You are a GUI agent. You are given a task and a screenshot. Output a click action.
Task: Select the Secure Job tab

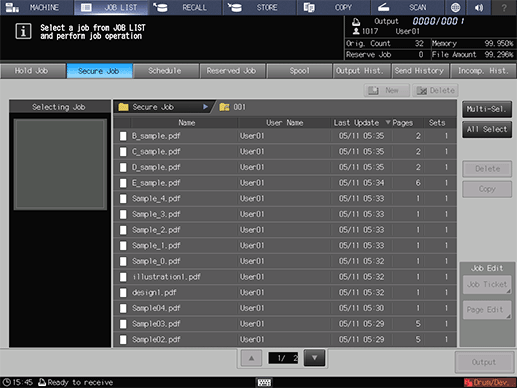click(x=99, y=71)
